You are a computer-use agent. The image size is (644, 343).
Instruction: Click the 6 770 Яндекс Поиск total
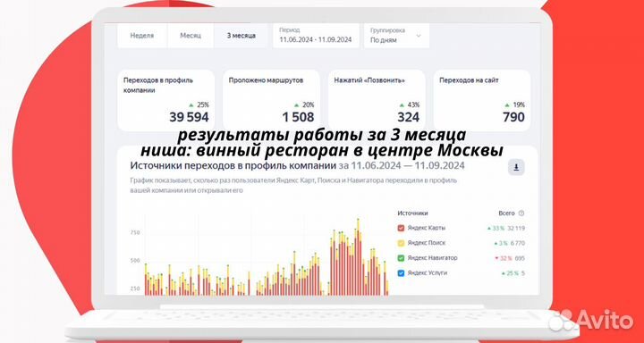[x=518, y=243]
